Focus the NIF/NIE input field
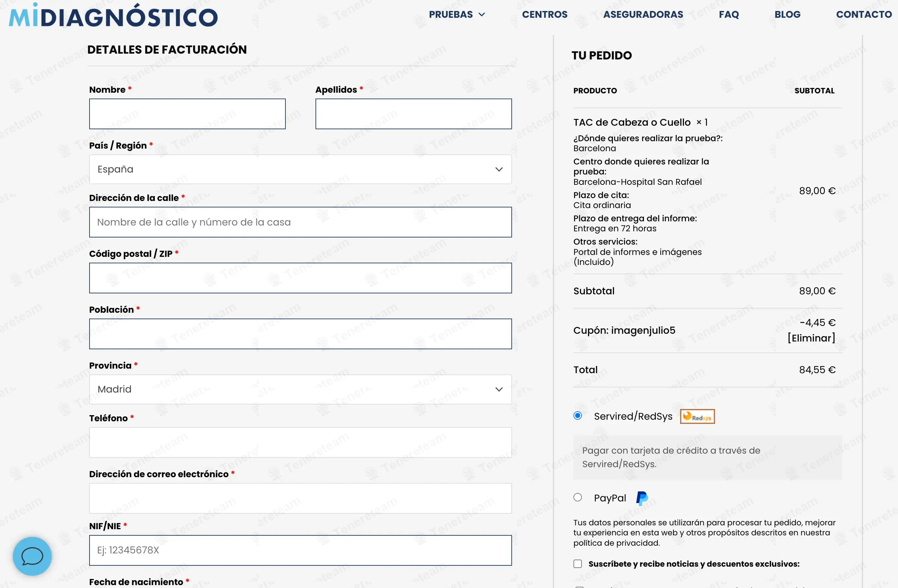This screenshot has width=898, height=588. coord(300,550)
